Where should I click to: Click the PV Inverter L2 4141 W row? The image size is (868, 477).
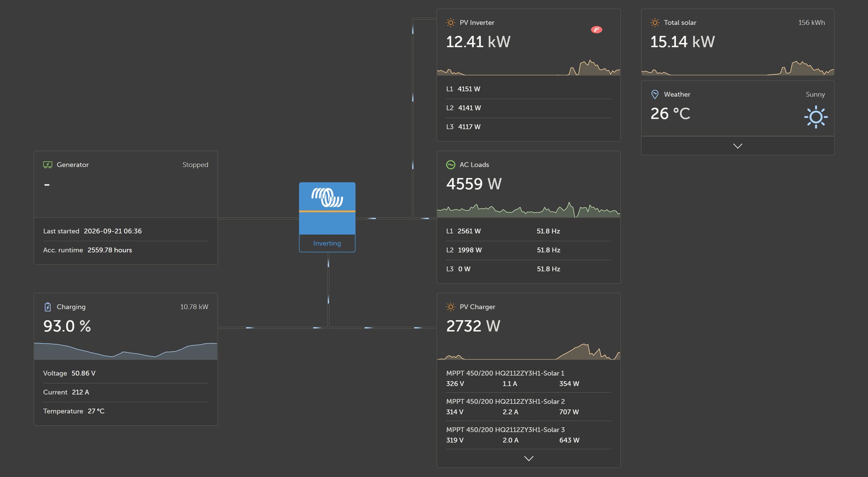[529, 108]
